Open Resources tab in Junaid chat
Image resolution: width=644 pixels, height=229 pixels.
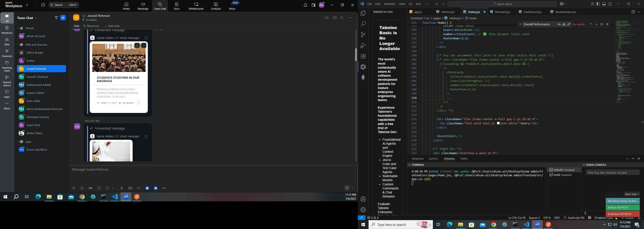pyautogui.click(x=91, y=26)
